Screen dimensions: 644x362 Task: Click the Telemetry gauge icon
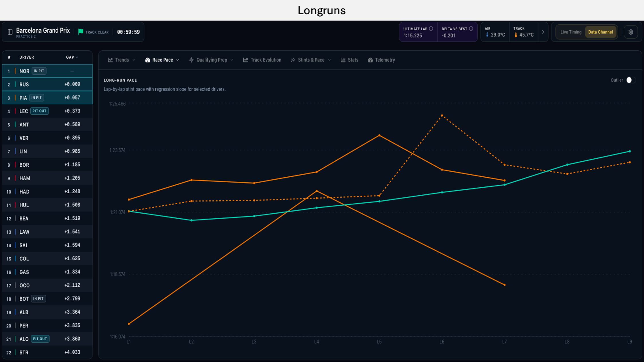tap(370, 60)
